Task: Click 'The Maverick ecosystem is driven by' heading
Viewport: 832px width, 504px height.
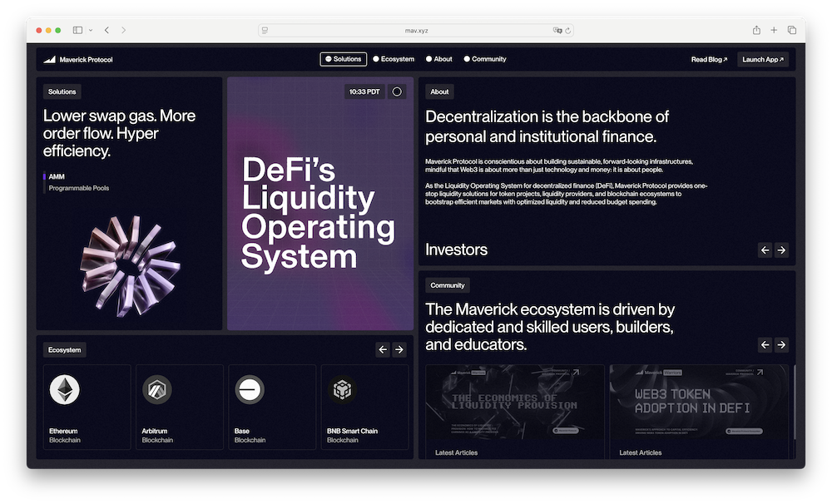Action: [550, 327]
